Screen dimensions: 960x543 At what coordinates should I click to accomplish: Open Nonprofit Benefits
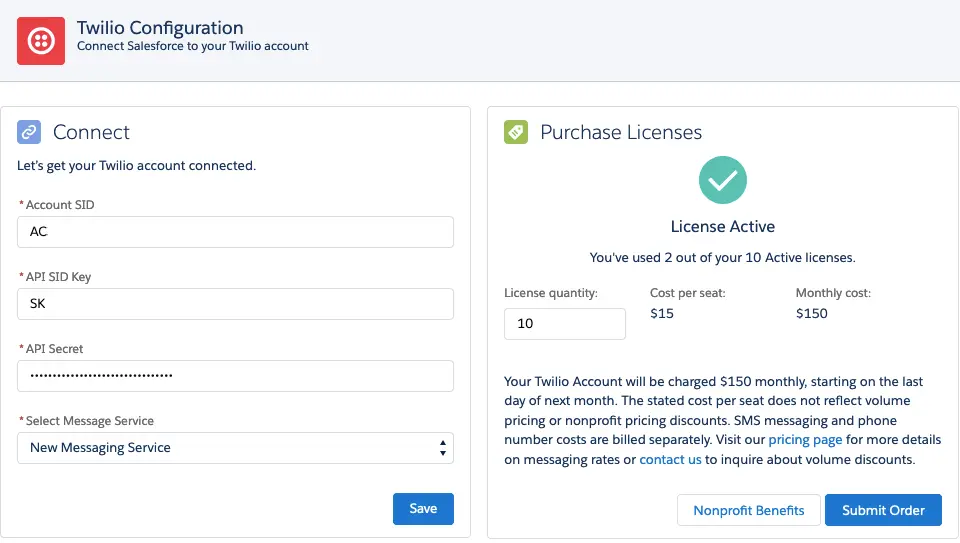coord(749,510)
